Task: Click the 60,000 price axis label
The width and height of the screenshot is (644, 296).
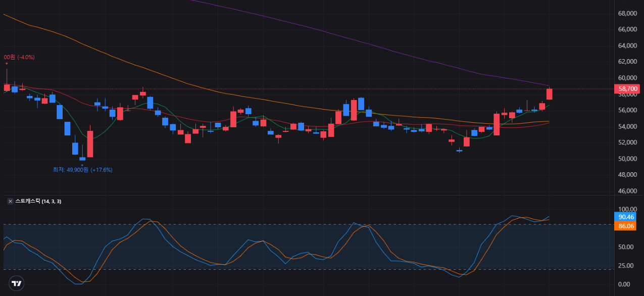Action: [x=628, y=78]
